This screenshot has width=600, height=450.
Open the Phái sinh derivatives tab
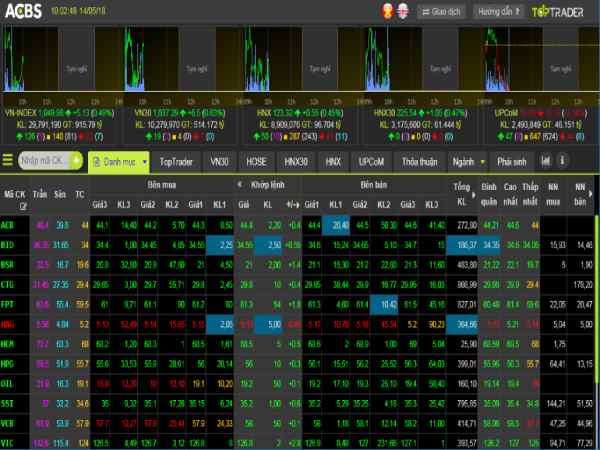tap(511, 161)
